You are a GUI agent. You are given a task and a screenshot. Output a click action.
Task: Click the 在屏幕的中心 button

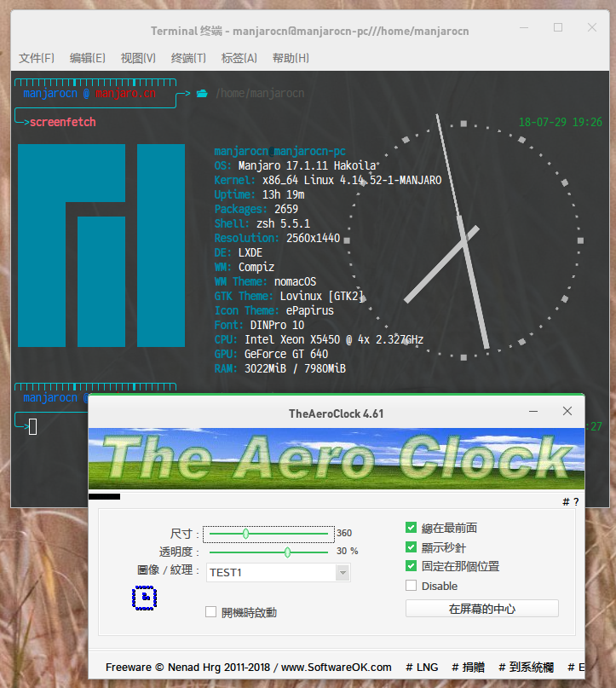pyautogui.click(x=482, y=609)
